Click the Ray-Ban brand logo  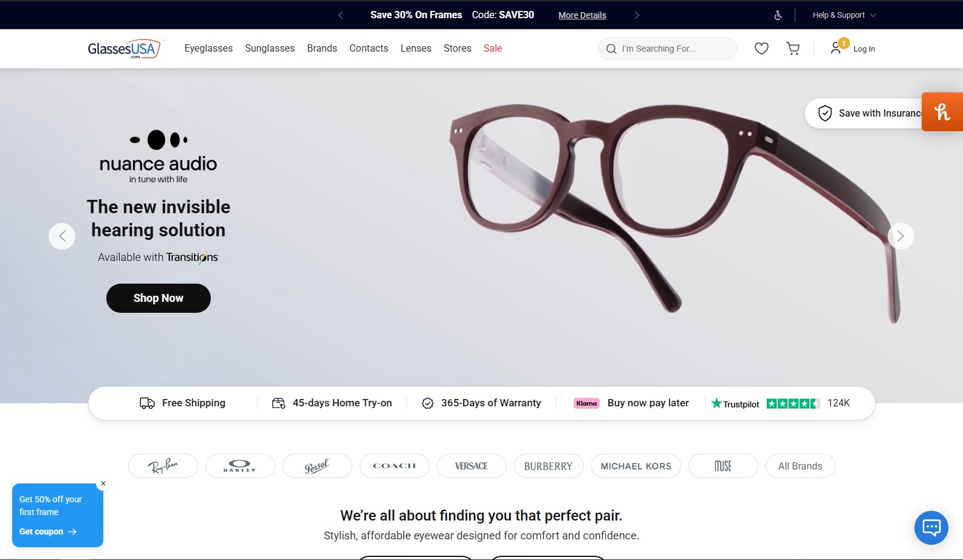[163, 466]
